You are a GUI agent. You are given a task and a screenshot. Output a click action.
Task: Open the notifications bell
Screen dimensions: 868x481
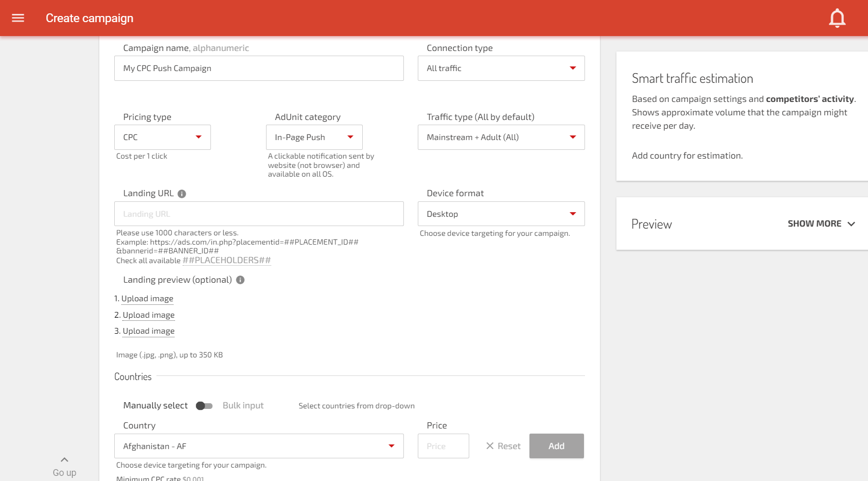[x=837, y=18]
